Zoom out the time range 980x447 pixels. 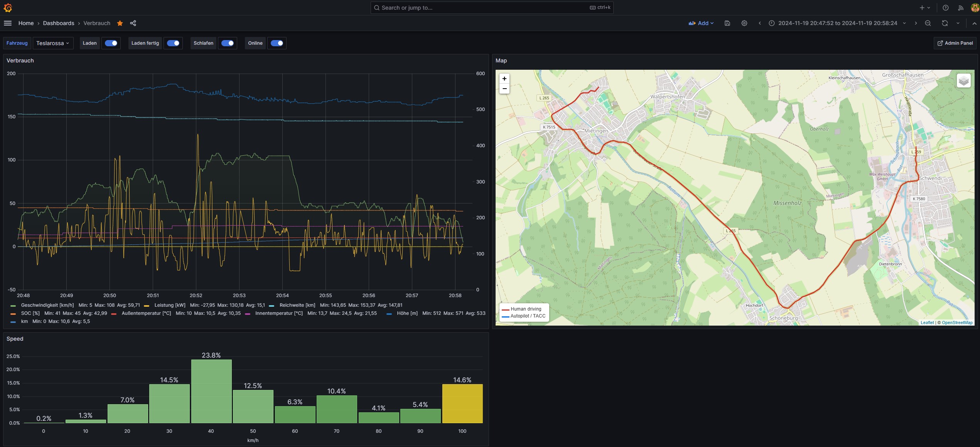click(928, 23)
